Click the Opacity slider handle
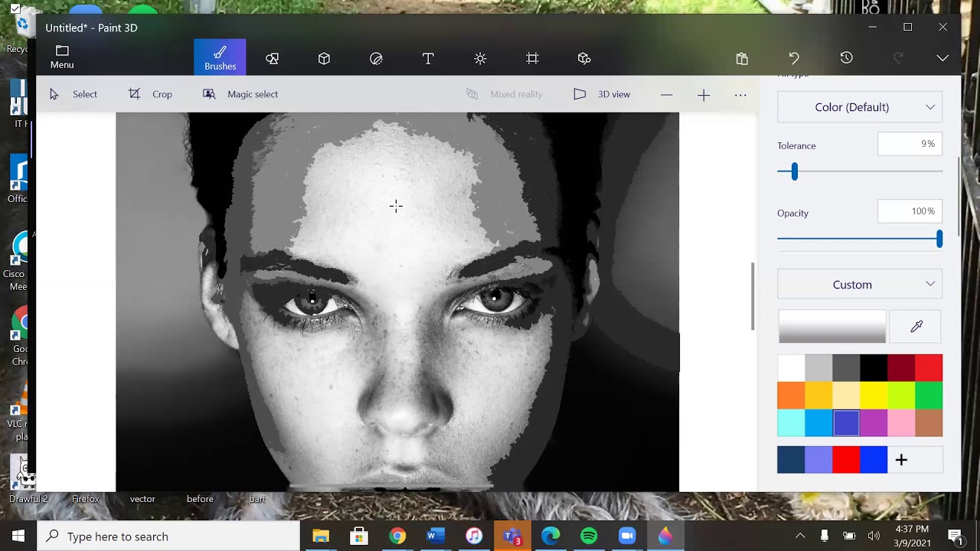Screen dimensions: 980x551 pyautogui.click(x=939, y=239)
